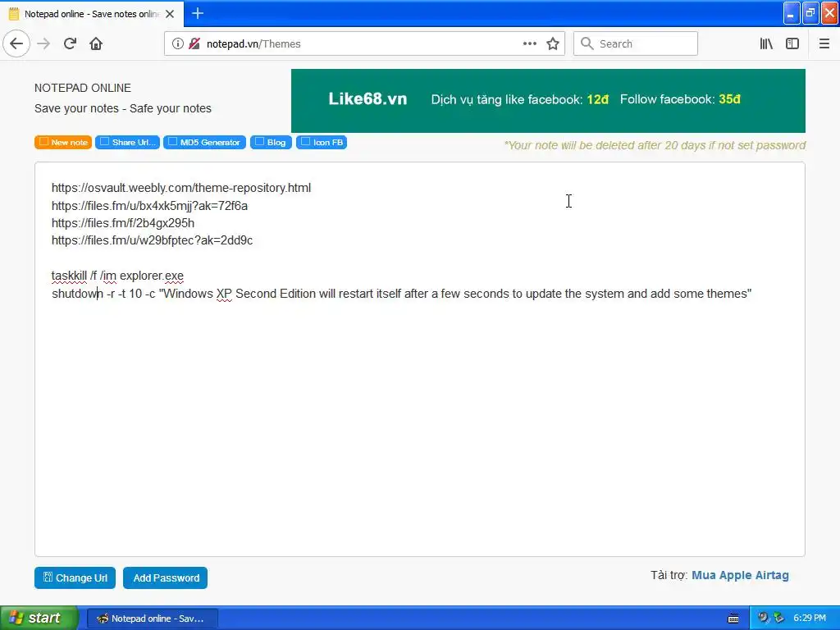The image size is (840, 630).
Task: Click the Like68.vn advertisement banner
Action: click(548, 101)
